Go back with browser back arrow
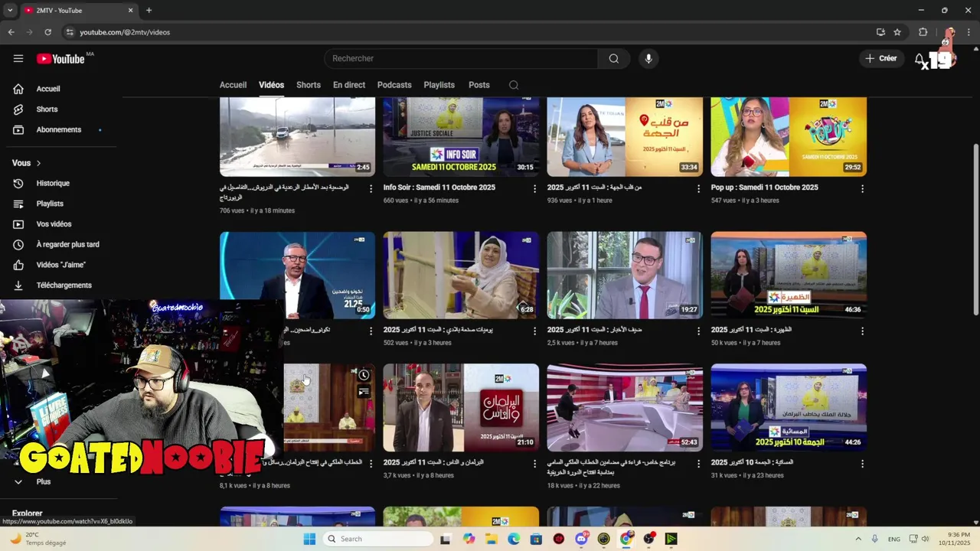Screen dimensions: 980x551 (x=11, y=32)
